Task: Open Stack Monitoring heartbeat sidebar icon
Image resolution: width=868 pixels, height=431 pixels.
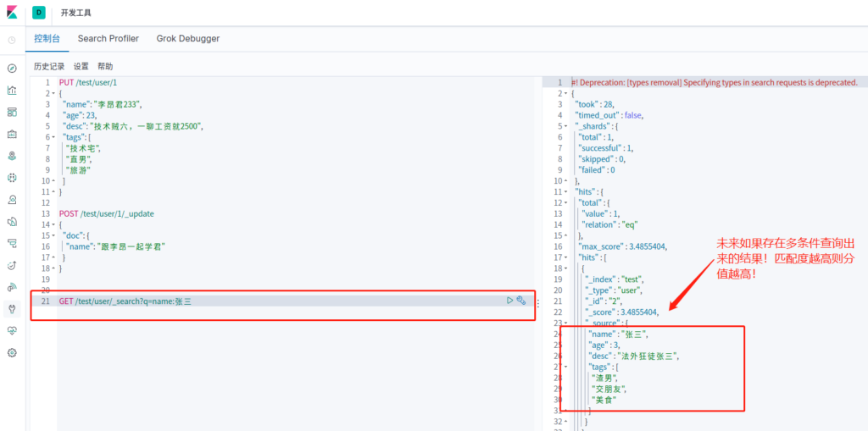Action: 12,330
